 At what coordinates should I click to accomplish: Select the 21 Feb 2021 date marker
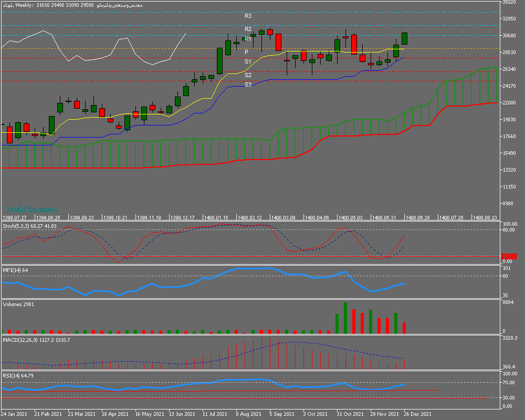click(48, 414)
